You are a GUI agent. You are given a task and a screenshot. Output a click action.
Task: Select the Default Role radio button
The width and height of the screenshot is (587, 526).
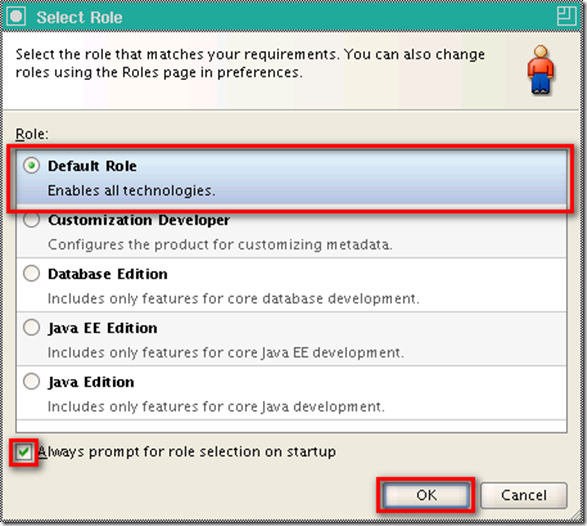pos(31,165)
